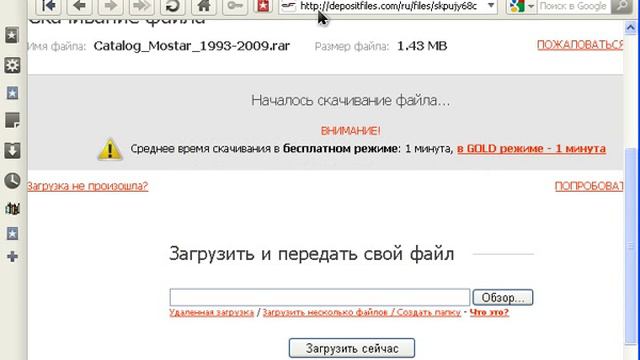Click the Forward arrow button

(x=111, y=6)
